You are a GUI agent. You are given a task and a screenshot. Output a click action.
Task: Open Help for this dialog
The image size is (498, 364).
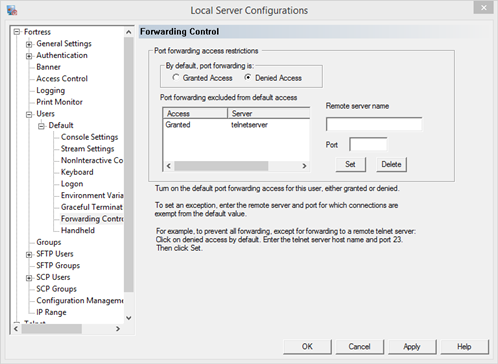tap(464, 347)
